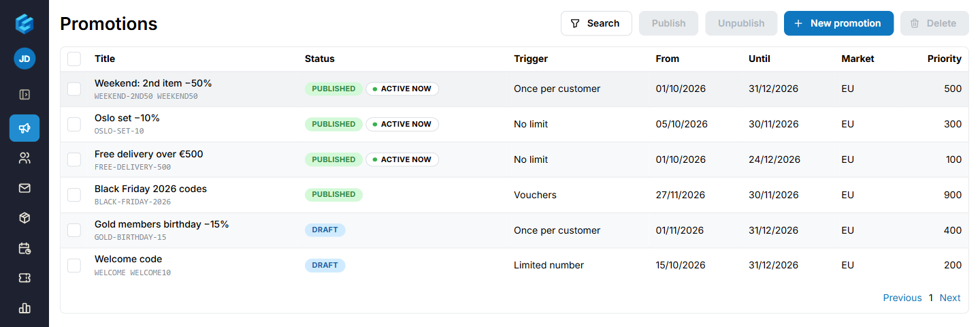980x327 pixels.
Task: Click the Until date 24/12/2026
Action: point(774,159)
